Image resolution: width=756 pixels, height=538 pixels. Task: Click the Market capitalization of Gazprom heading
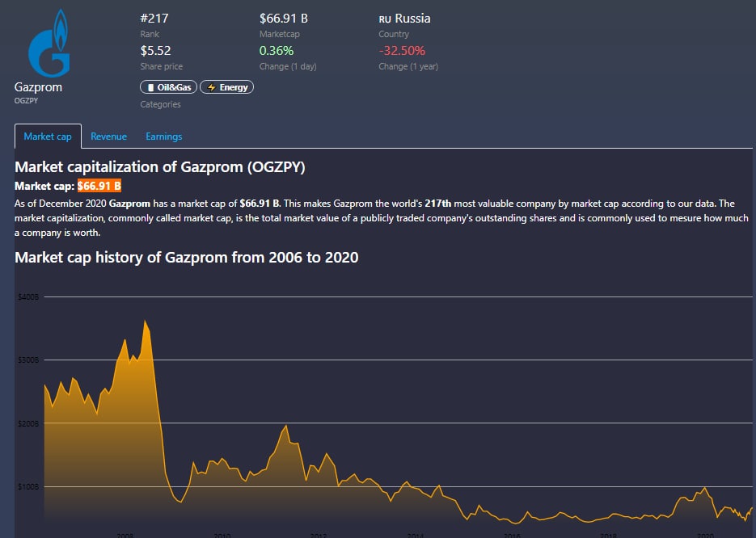pyautogui.click(x=160, y=167)
